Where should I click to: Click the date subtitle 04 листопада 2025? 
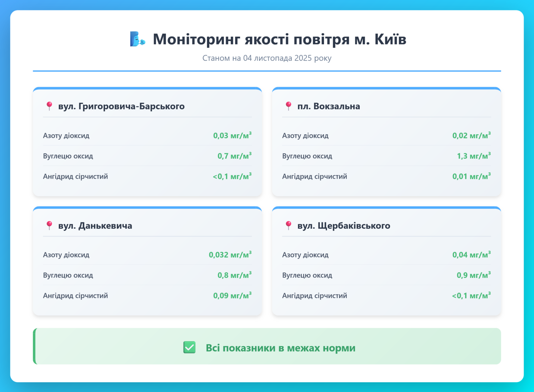[x=267, y=58]
